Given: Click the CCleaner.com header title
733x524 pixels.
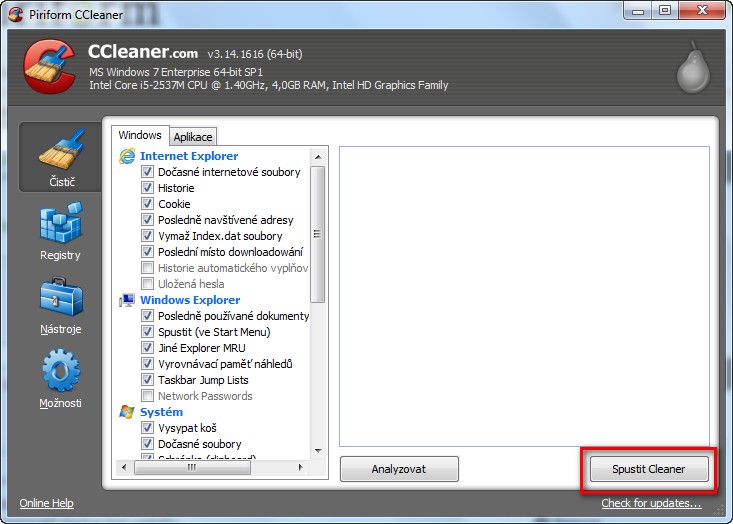Looking at the screenshot, I should point(143,52).
